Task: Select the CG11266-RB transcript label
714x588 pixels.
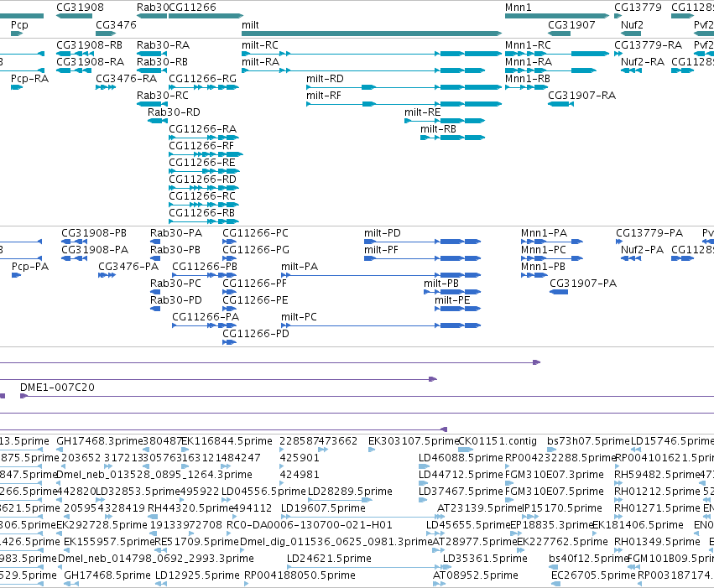Action: click(202, 213)
